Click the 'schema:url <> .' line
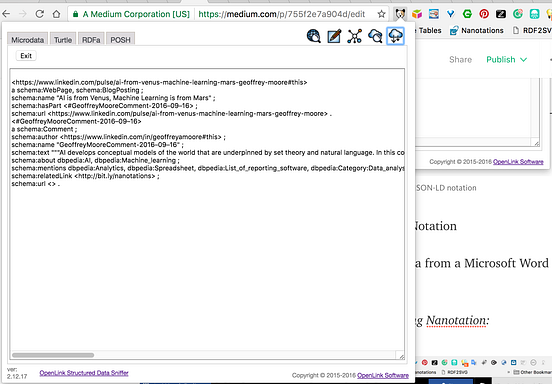 tap(36, 184)
